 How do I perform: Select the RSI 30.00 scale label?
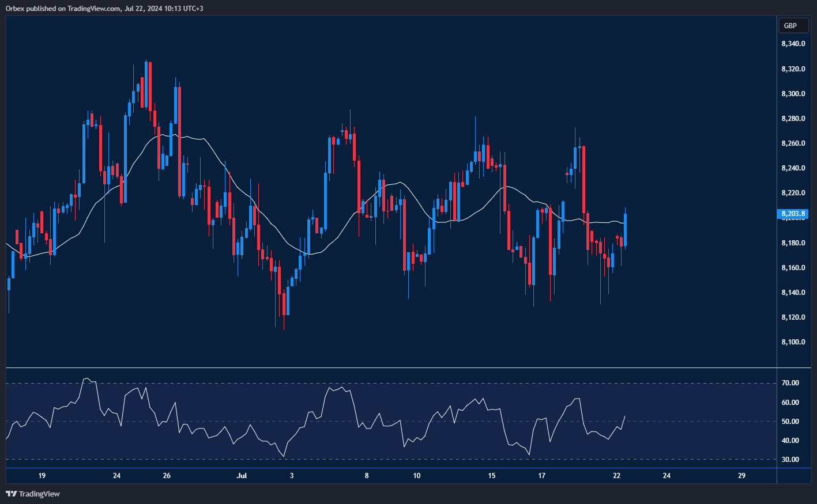click(790, 460)
